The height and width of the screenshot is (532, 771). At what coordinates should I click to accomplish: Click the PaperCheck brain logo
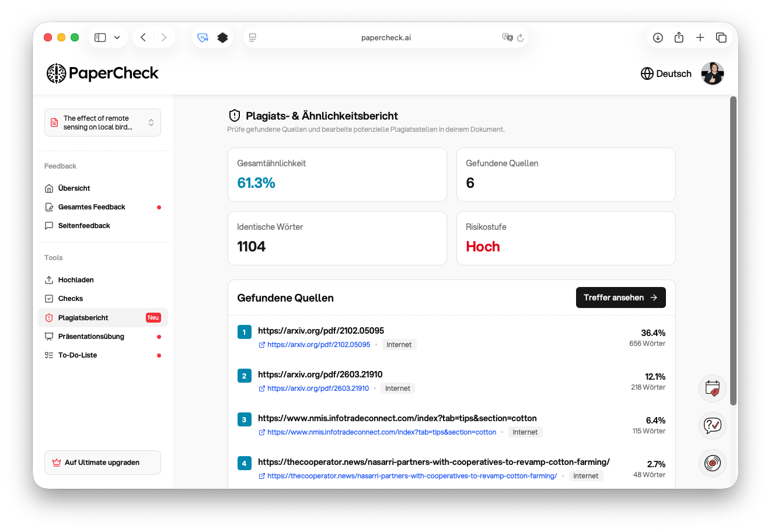tap(55, 73)
